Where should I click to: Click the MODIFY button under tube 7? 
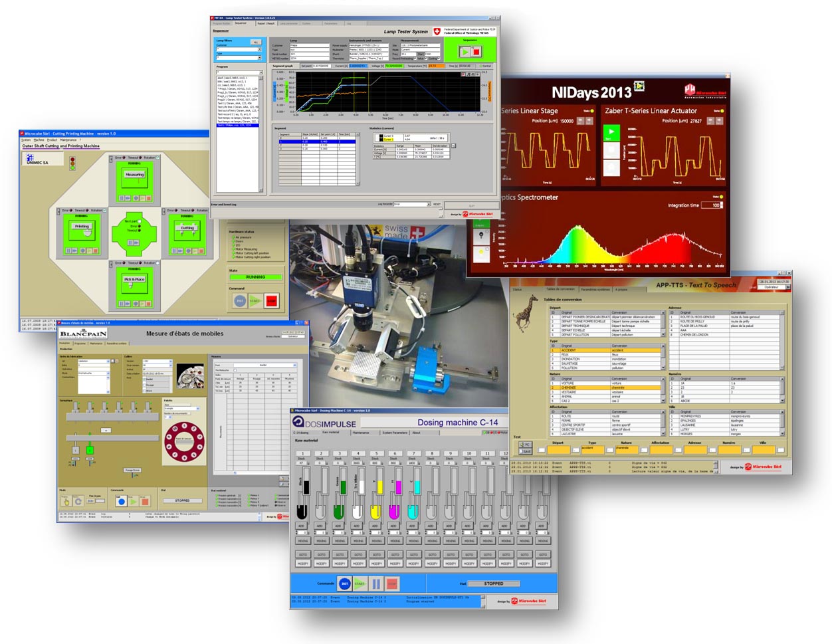414,564
